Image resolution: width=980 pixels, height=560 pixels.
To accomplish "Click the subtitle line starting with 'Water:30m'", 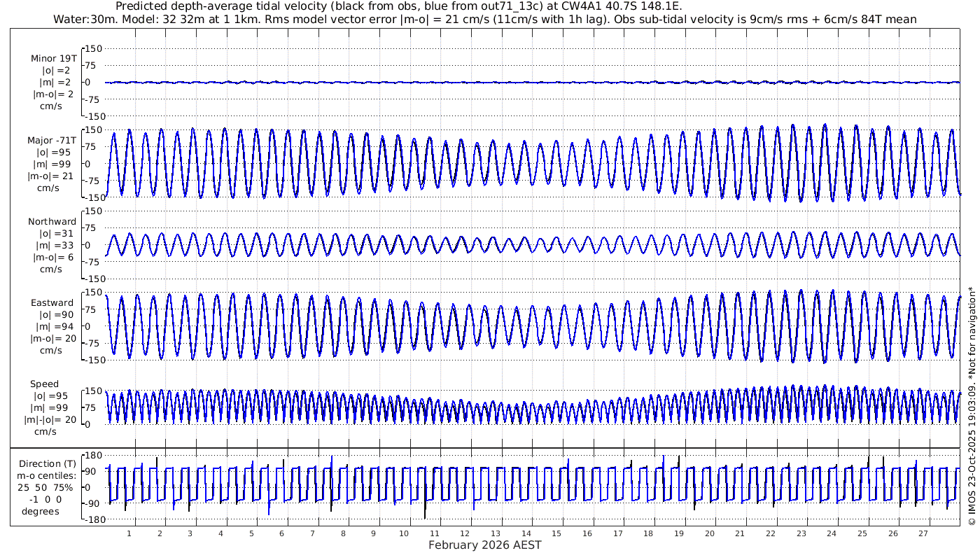I will point(484,19).
